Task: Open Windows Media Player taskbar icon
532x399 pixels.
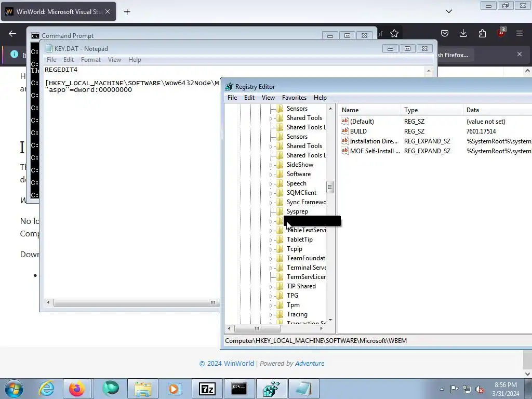Action: point(174,389)
